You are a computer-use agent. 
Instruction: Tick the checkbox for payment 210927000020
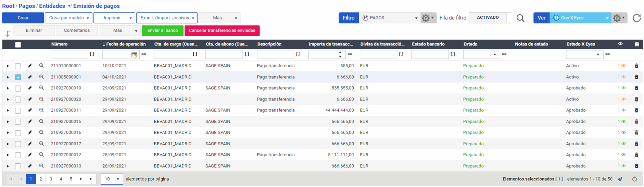18,99
